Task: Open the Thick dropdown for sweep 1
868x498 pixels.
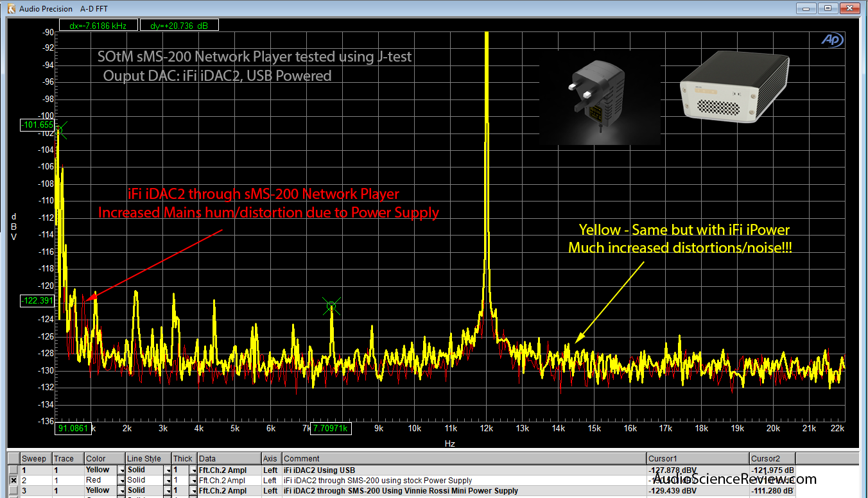Action: [x=193, y=470]
